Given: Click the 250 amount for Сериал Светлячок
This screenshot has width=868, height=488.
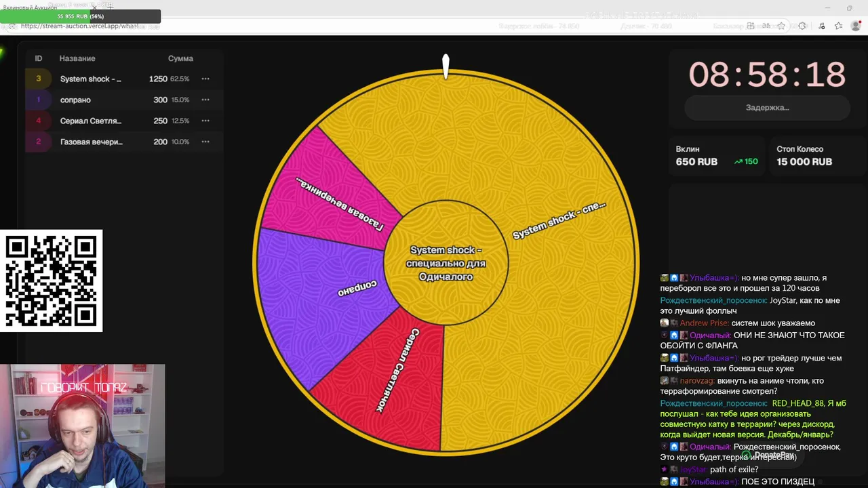Looking at the screenshot, I should [160, 121].
